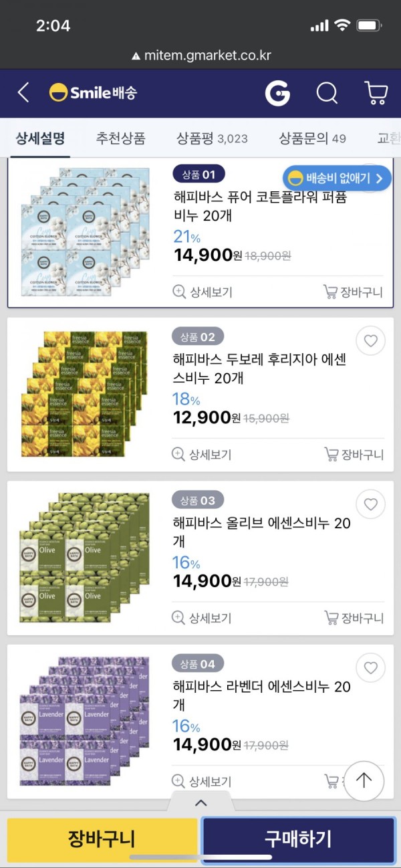Screen dimensions: 401x868
Task: Toggle wishlist heart for product 03
Action: click(370, 504)
